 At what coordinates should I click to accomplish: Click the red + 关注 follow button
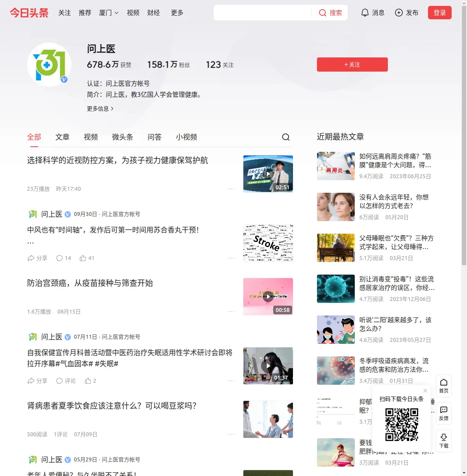352,65
